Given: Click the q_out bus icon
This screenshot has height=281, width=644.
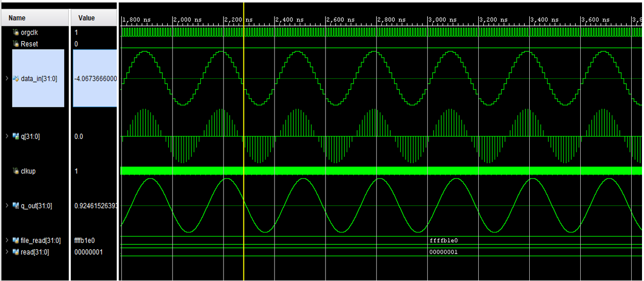Looking at the screenshot, I should tap(16, 206).
